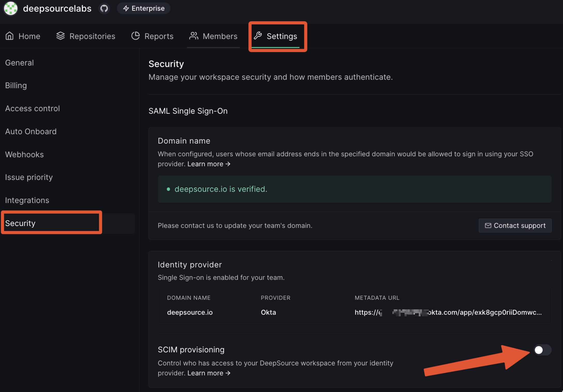
Task: Click the green verified status dot
Action: [168, 189]
